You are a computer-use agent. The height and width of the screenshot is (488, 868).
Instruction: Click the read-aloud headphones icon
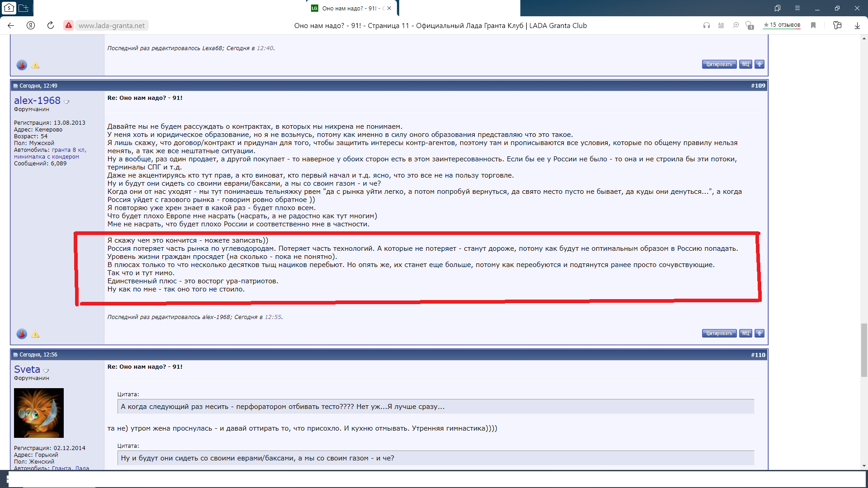(x=706, y=25)
